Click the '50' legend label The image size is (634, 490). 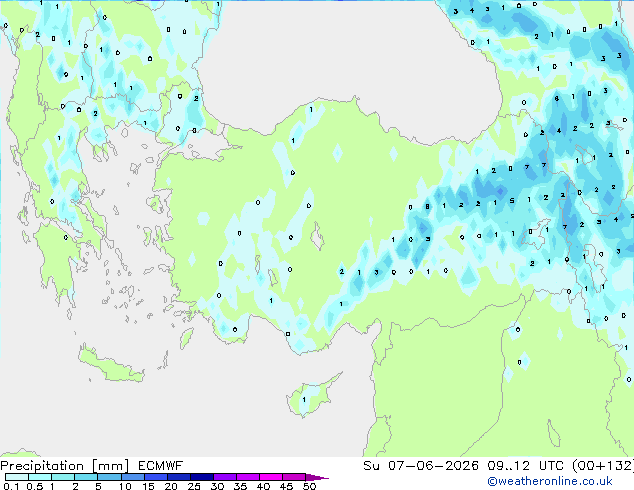click(x=309, y=486)
